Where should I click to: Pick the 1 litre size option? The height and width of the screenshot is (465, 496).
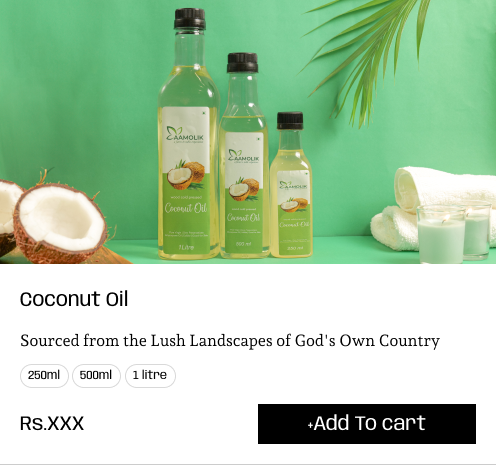point(150,376)
